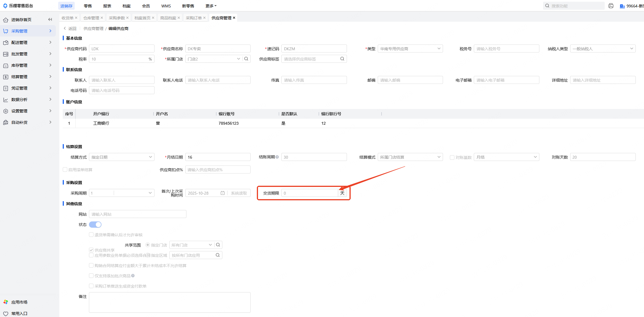The image size is (644, 317).
Task: Expand the 结算方式 dropdown
Action: point(121,157)
